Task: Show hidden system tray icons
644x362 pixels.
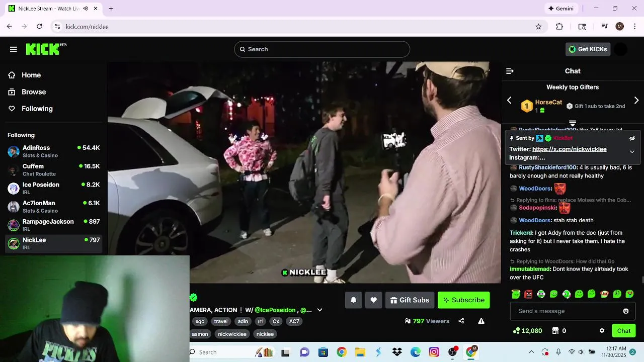Action: click(531, 352)
